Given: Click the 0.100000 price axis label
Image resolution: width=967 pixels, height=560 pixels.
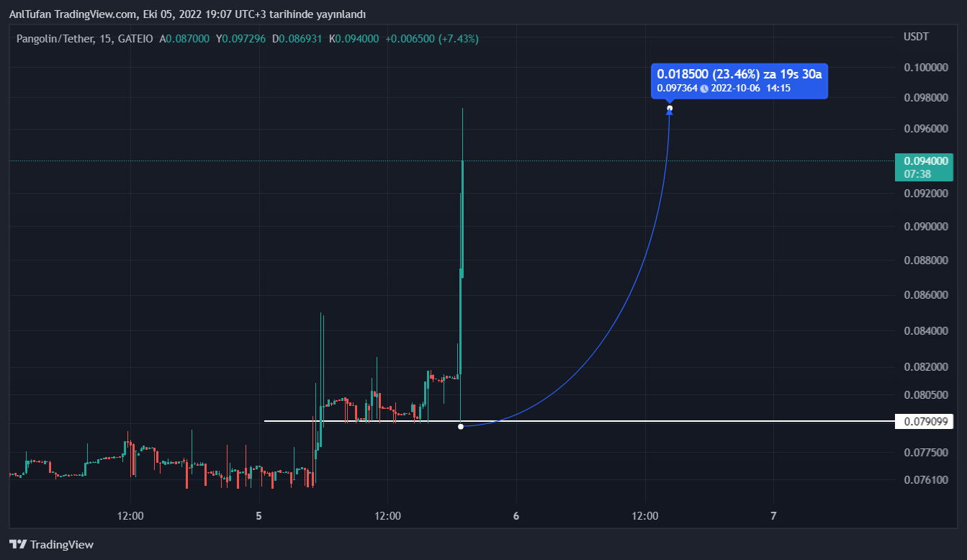Looking at the screenshot, I should click(x=925, y=68).
